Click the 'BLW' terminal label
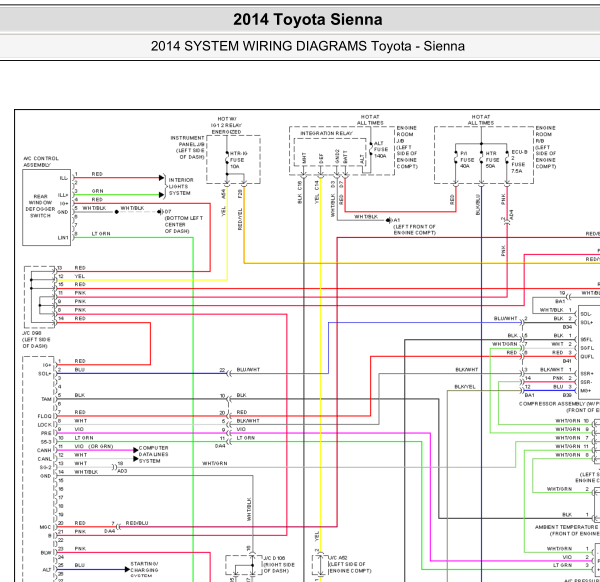 click(x=46, y=553)
